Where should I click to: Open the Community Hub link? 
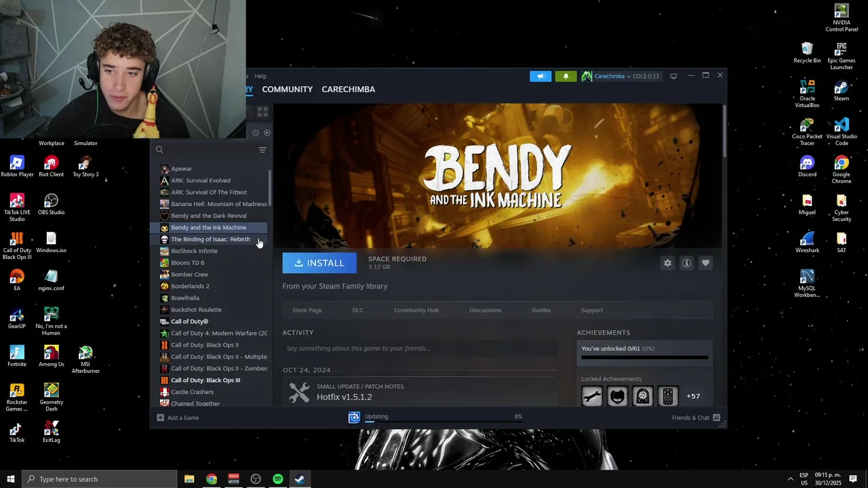416,310
